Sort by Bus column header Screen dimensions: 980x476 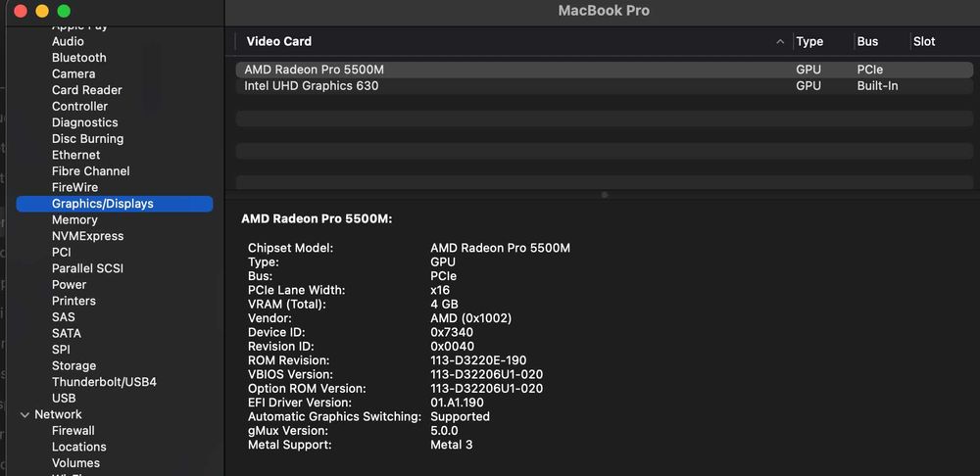pos(867,42)
